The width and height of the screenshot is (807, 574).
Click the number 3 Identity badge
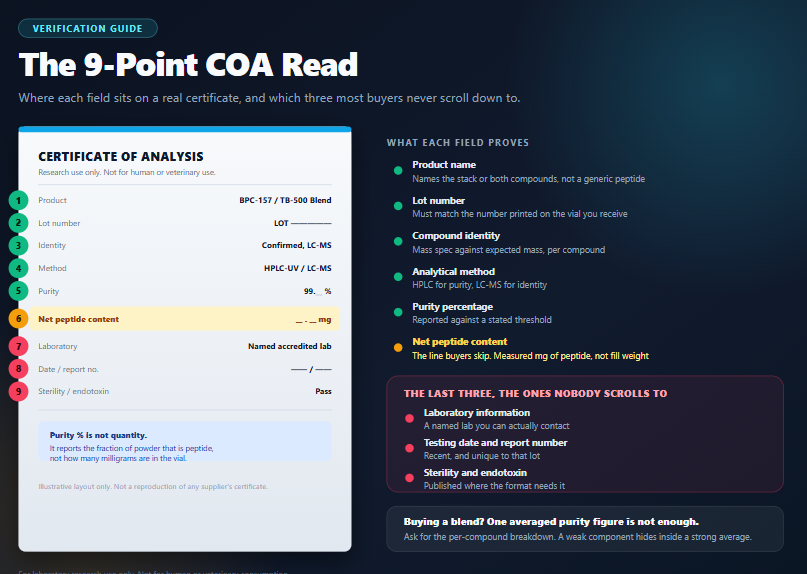[x=19, y=246]
